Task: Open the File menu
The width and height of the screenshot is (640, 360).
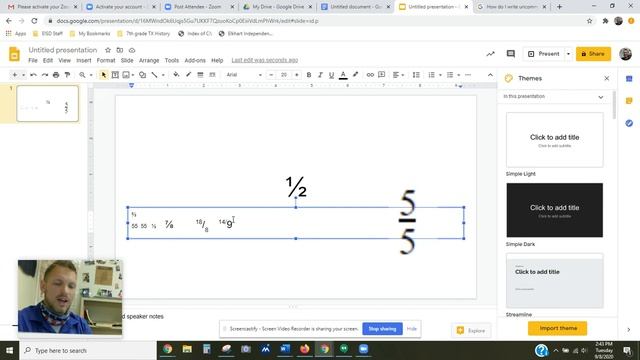Action: pyautogui.click(x=33, y=60)
